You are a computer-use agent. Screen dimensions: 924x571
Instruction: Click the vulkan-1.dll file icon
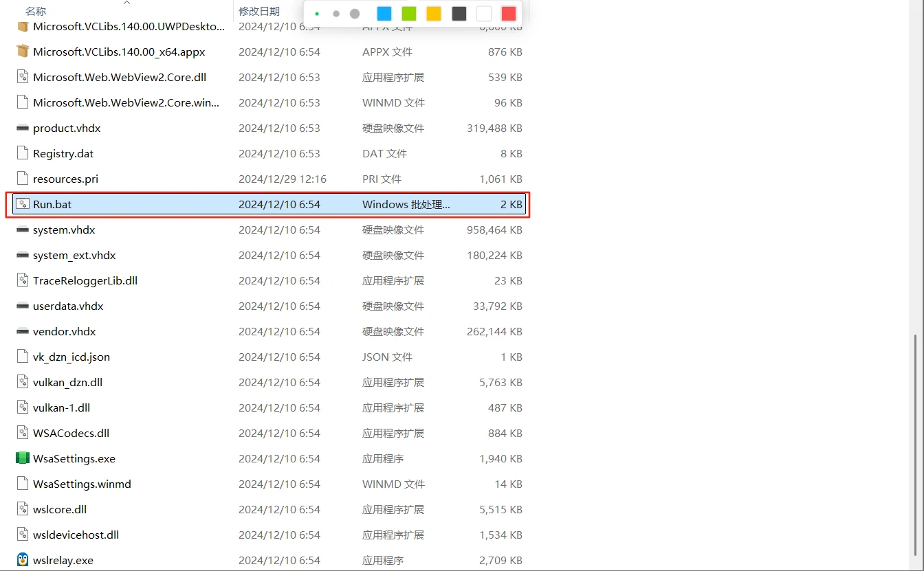pos(23,407)
